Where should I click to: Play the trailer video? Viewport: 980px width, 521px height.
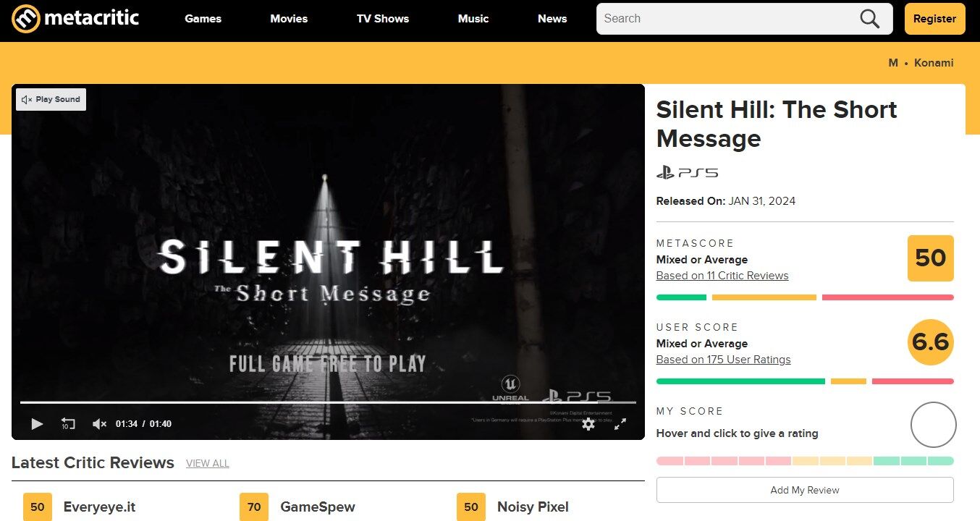pyautogui.click(x=37, y=424)
